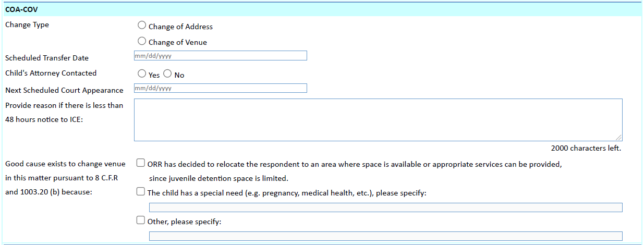Click the Scheduled Transfer Date label text
644x245 pixels.
(47, 58)
